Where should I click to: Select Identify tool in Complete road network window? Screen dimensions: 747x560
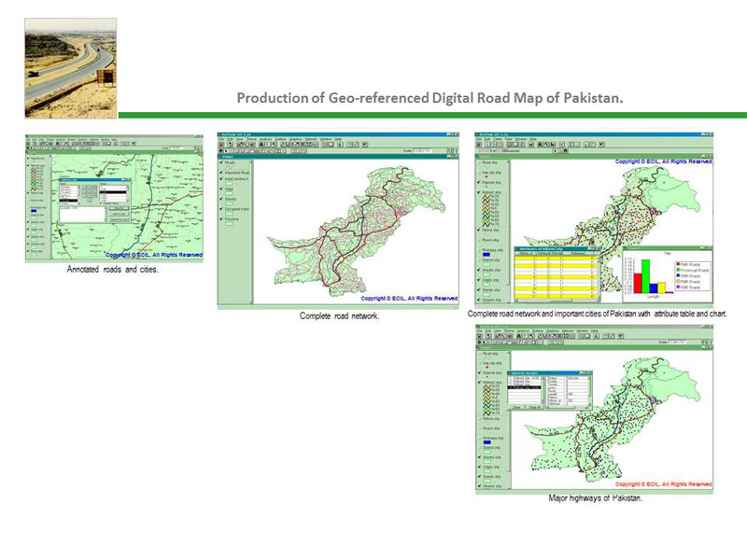pyautogui.click(x=220, y=151)
